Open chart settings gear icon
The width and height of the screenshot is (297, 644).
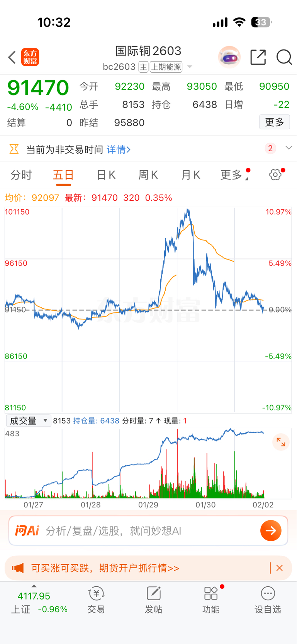275,175
